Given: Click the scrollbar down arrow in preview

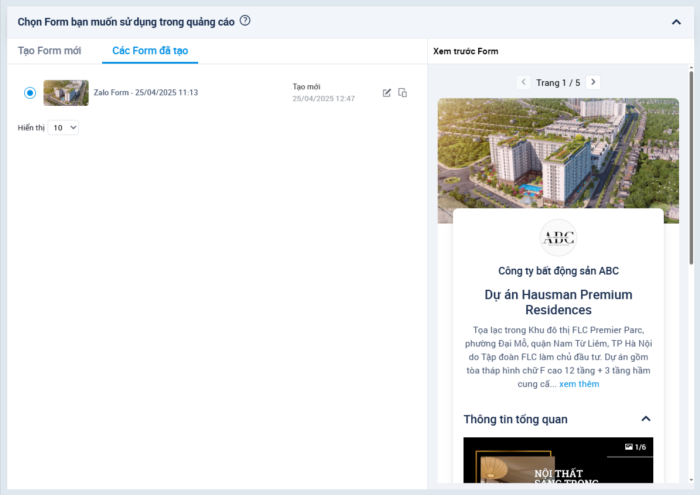Looking at the screenshot, I should 691,480.
